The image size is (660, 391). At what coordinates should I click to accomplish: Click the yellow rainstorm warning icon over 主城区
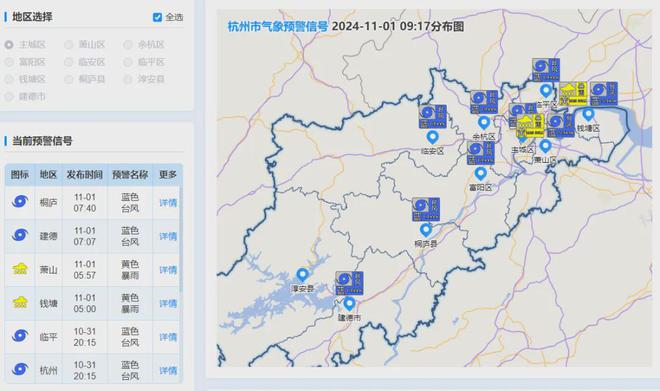[x=530, y=125]
